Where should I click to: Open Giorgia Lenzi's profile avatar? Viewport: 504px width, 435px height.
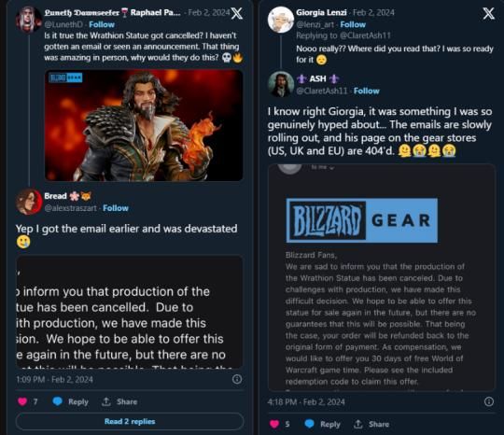(x=281, y=20)
